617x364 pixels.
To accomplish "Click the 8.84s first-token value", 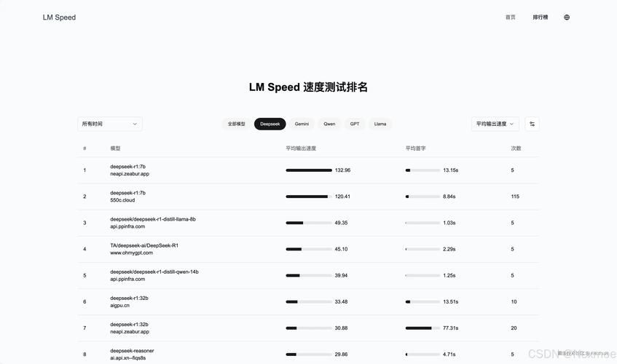I will [x=449, y=197].
